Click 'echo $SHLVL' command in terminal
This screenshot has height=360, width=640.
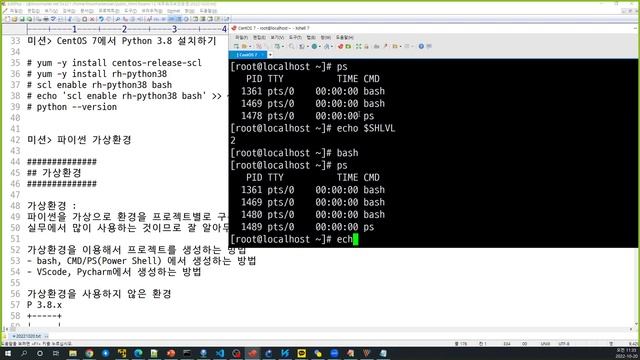click(x=366, y=128)
